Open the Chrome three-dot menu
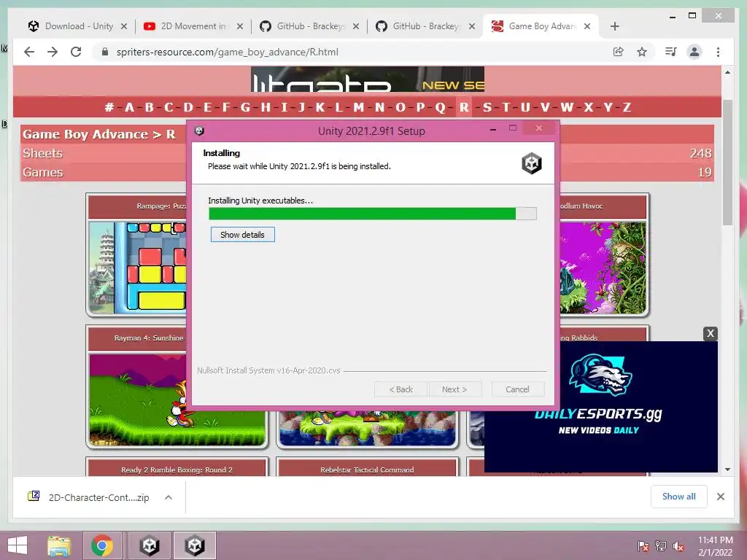The height and width of the screenshot is (560, 747). click(x=718, y=52)
